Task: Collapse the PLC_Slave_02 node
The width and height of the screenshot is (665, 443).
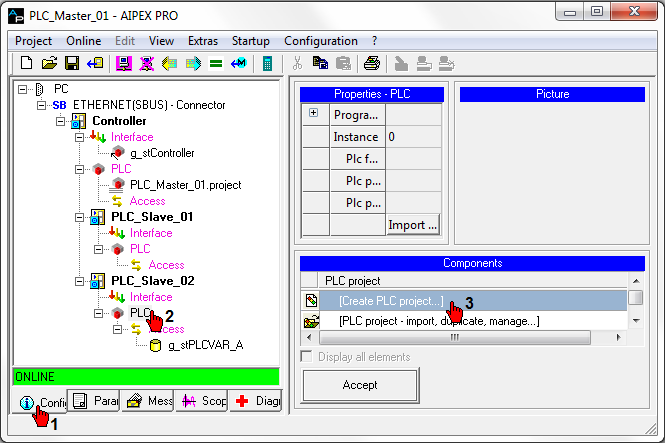Action: [x=79, y=281]
